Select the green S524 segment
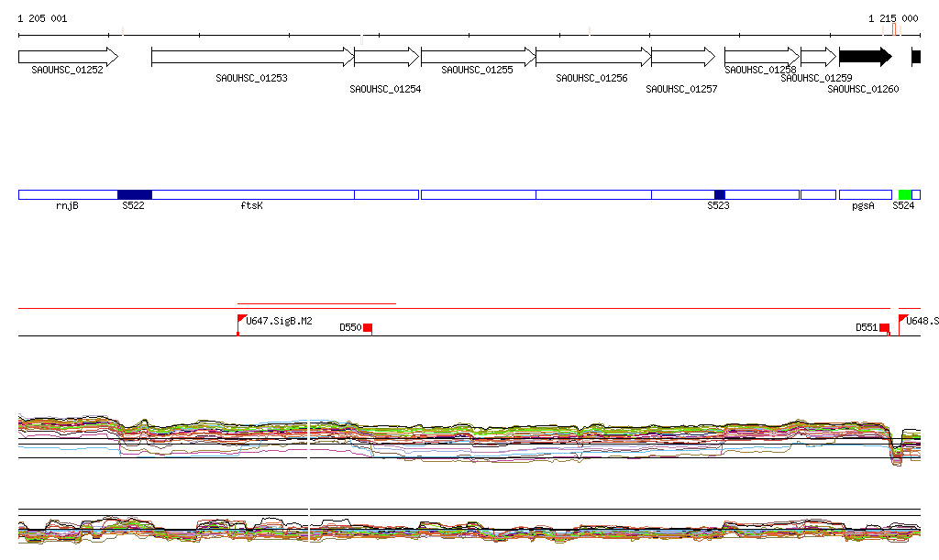This screenshot has height=560, width=939. click(905, 194)
